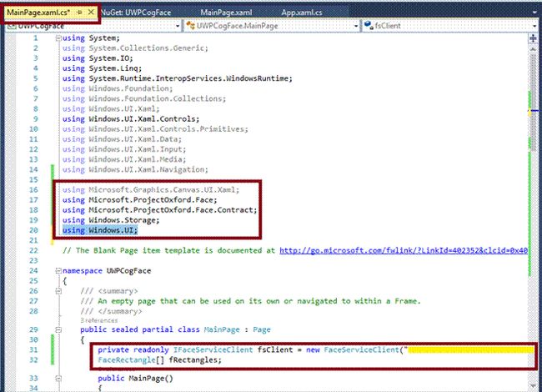Click 'using System.Runtime.InteropServices.WindowsRuntime;' line
542x392 pixels.
tap(178, 78)
